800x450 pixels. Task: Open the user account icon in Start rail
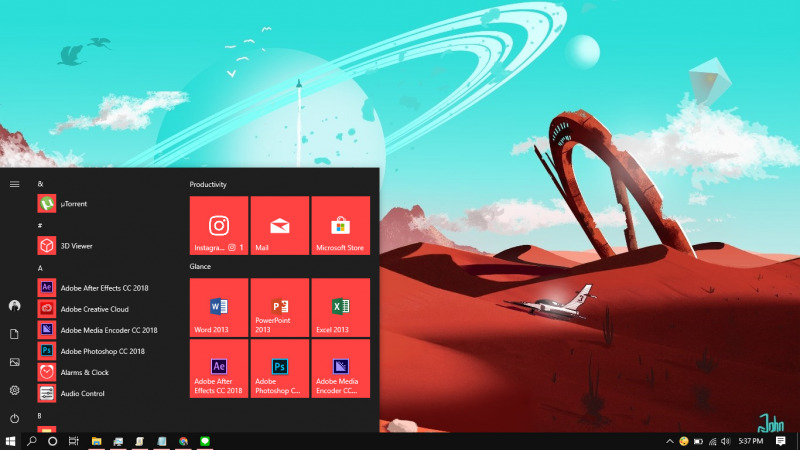tap(14, 306)
